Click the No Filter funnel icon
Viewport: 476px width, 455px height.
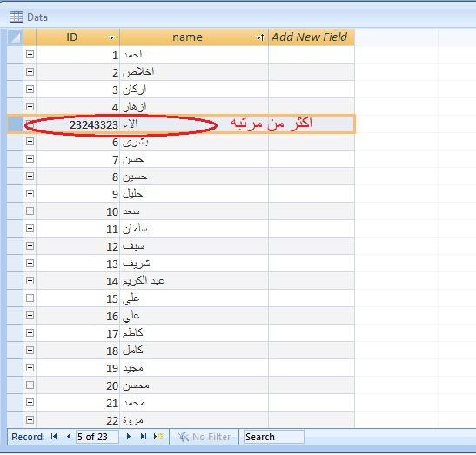(183, 437)
